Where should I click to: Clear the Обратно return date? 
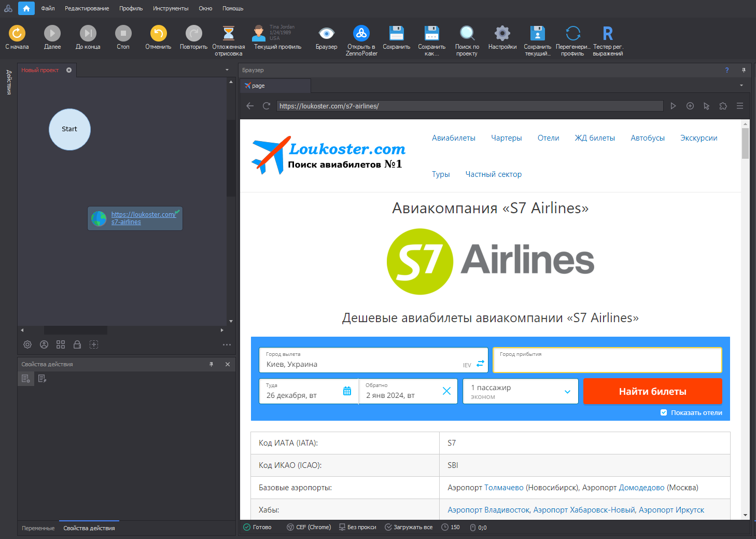click(x=446, y=391)
